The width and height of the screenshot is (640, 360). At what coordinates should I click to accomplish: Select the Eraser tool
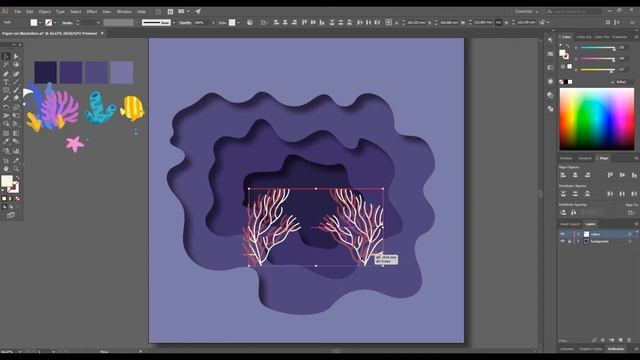tap(16, 98)
